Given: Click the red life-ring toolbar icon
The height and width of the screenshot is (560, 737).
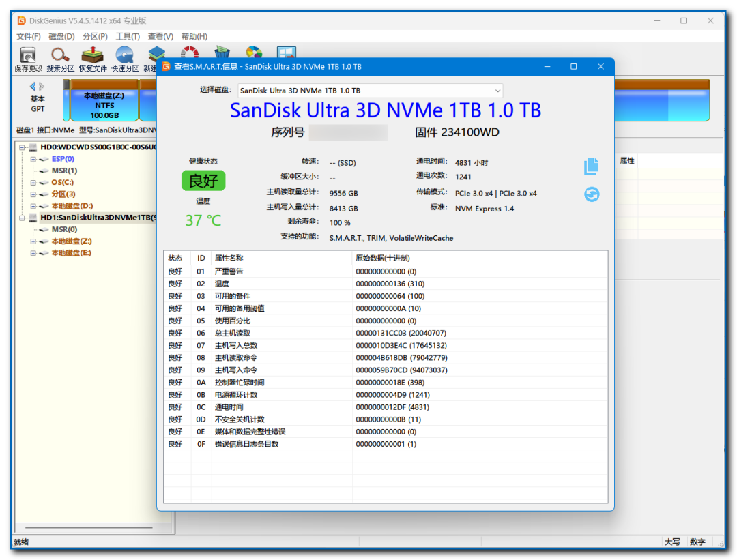Looking at the screenshot, I should 190,52.
